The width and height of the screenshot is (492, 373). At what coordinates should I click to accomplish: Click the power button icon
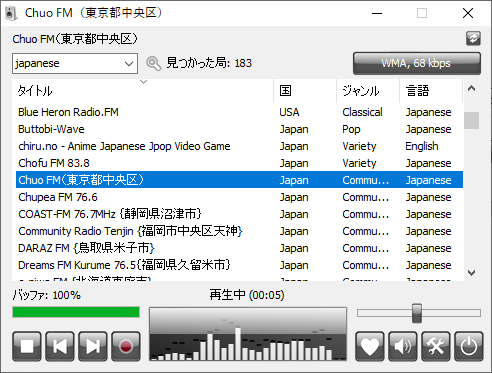coord(468,346)
